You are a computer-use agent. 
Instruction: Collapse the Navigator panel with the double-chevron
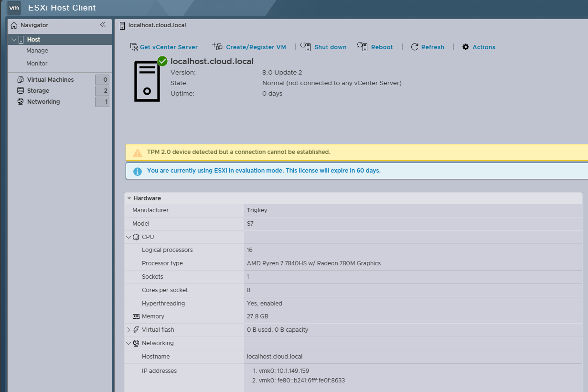point(103,25)
